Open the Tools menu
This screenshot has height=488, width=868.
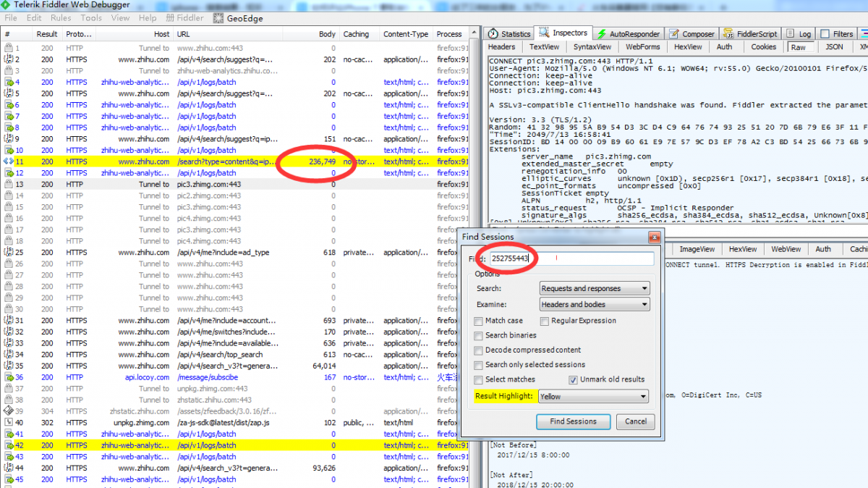point(91,18)
